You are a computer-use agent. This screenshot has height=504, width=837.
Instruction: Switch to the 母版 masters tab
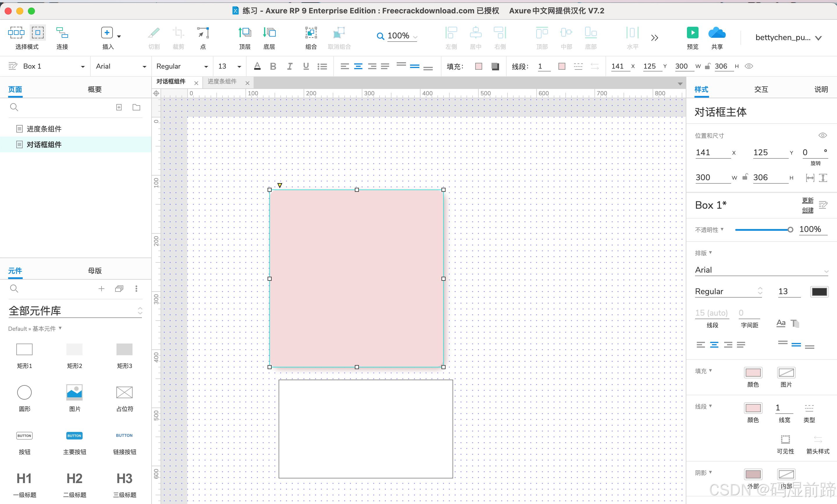pos(95,271)
